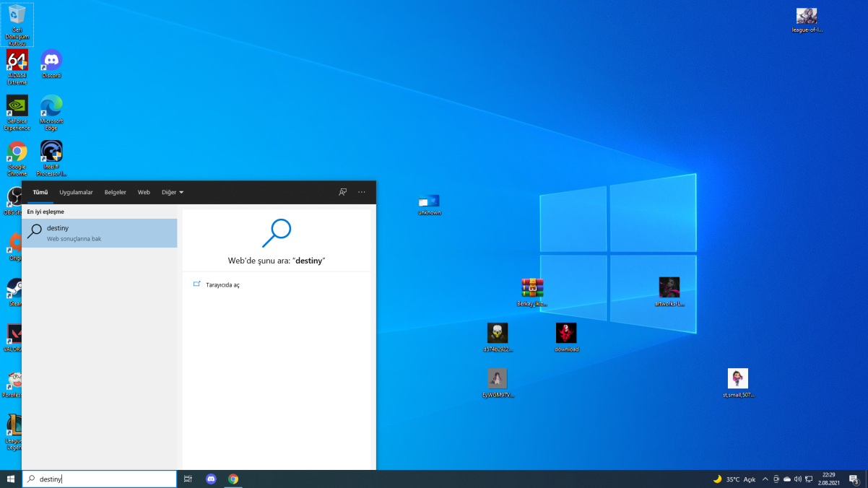
Task: Switch to the Tümü search tab
Action: tap(40, 192)
